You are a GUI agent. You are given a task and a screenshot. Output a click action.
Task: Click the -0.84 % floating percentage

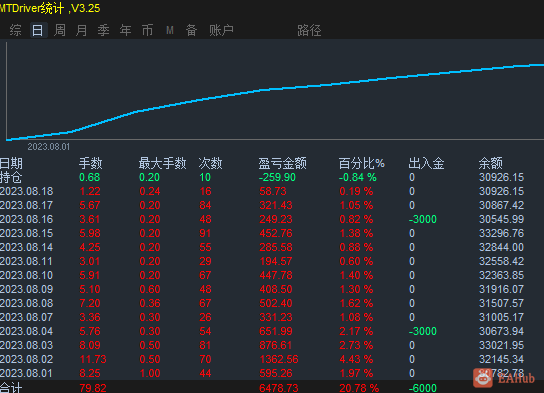click(x=358, y=178)
